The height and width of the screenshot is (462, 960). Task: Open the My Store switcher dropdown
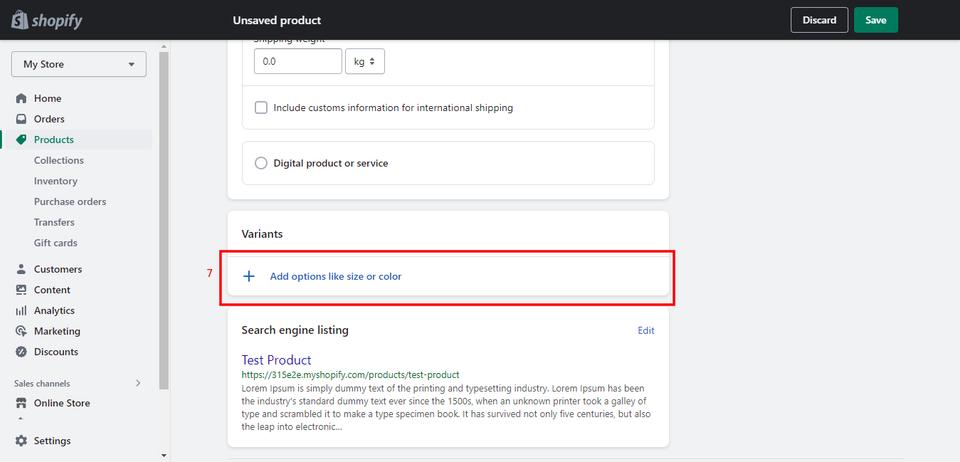tap(78, 64)
